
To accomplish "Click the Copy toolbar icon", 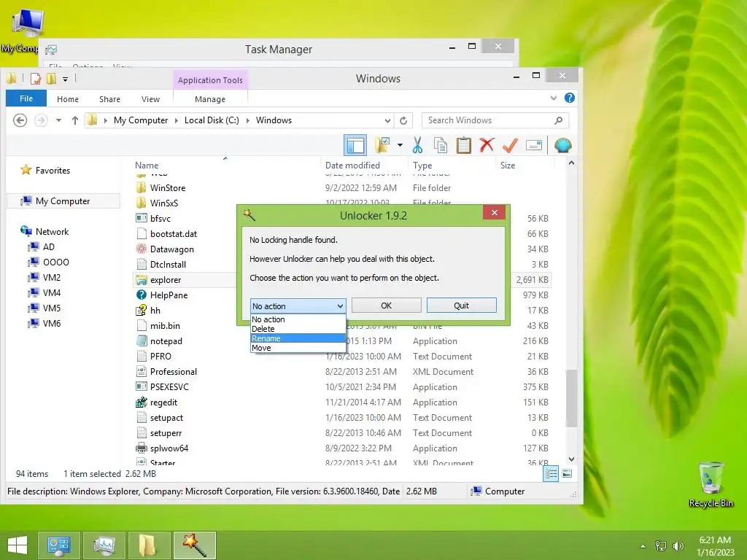I will point(440,145).
